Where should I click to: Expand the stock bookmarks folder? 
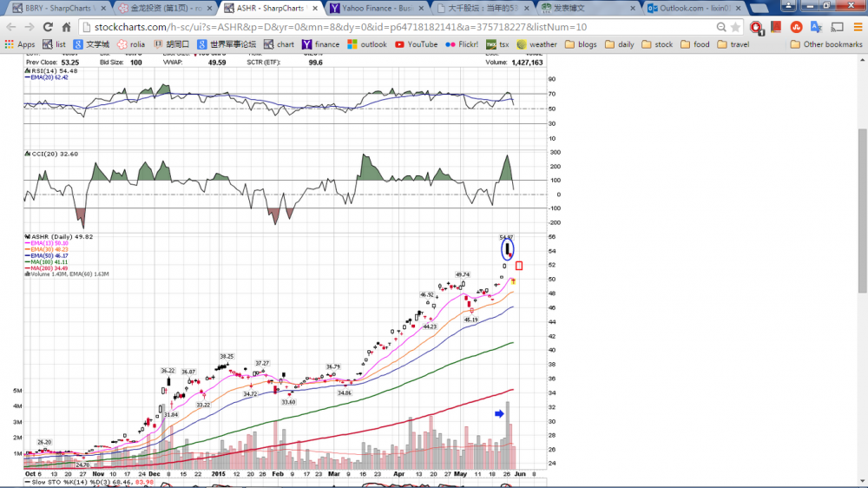(x=656, y=44)
